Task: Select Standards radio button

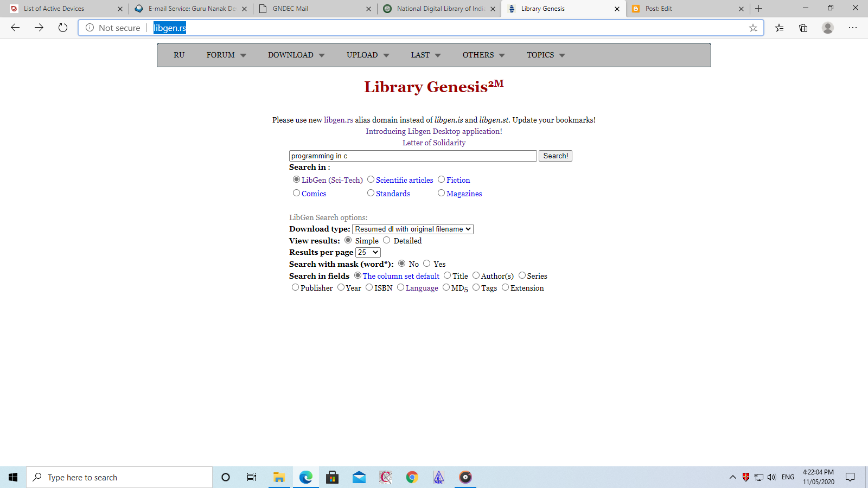Action: (x=371, y=193)
